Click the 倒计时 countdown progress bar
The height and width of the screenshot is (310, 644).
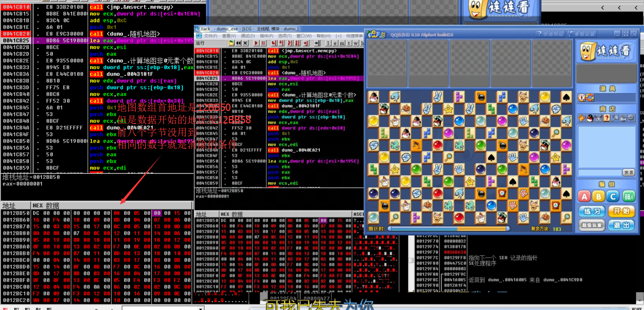449,229
